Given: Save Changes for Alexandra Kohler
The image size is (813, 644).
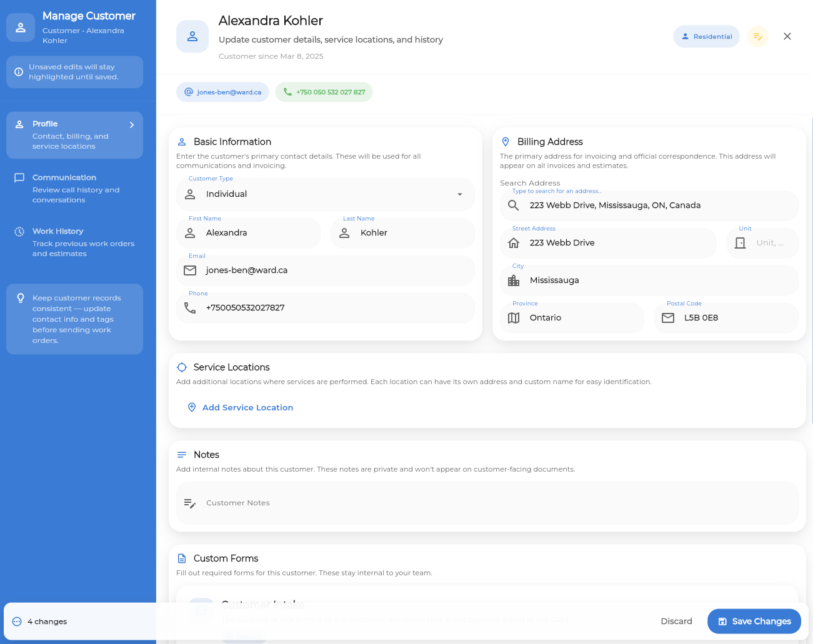Looking at the screenshot, I should 754,621.
